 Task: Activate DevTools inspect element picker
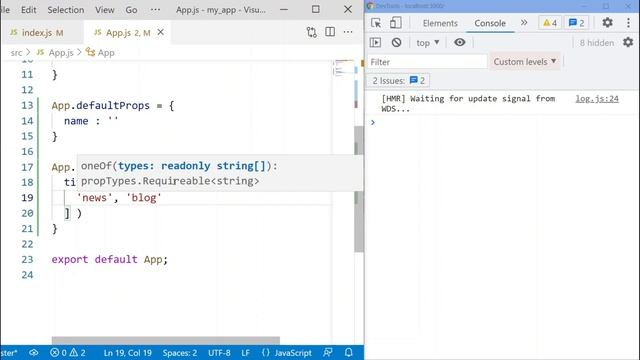[x=376, y=23]
